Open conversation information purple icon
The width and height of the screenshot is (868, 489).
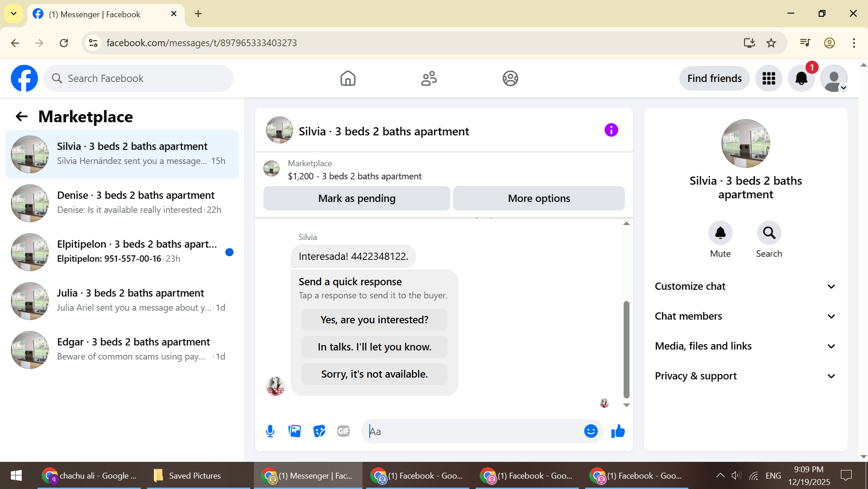(611, 130)
